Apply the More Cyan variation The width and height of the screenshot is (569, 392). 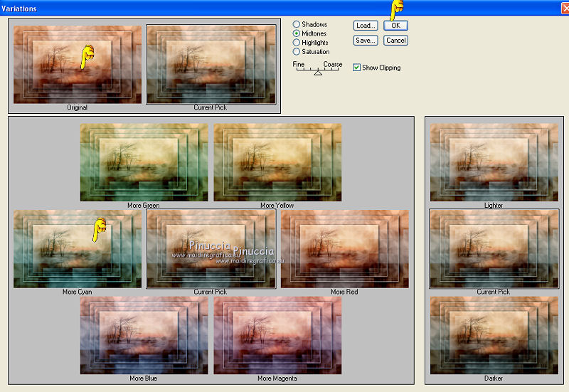78,249
